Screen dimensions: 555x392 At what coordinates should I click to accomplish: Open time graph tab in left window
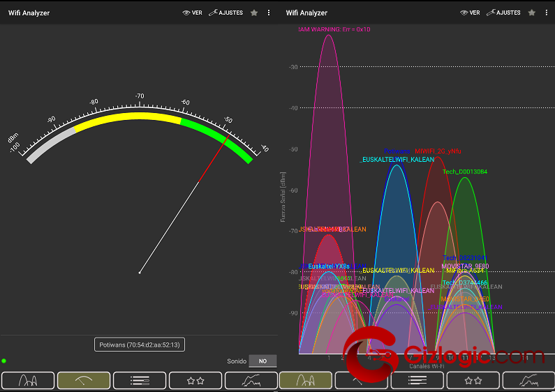[251, 380]
